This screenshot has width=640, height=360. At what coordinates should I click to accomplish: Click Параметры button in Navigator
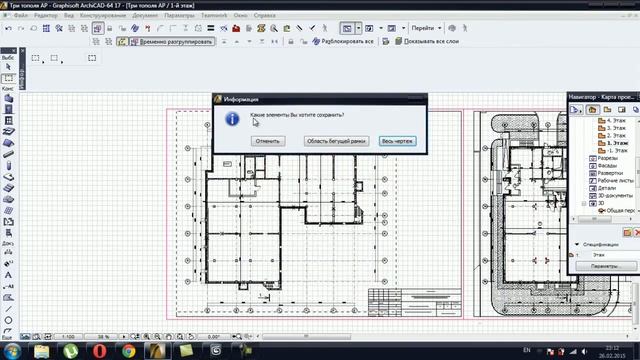point(606,266)
